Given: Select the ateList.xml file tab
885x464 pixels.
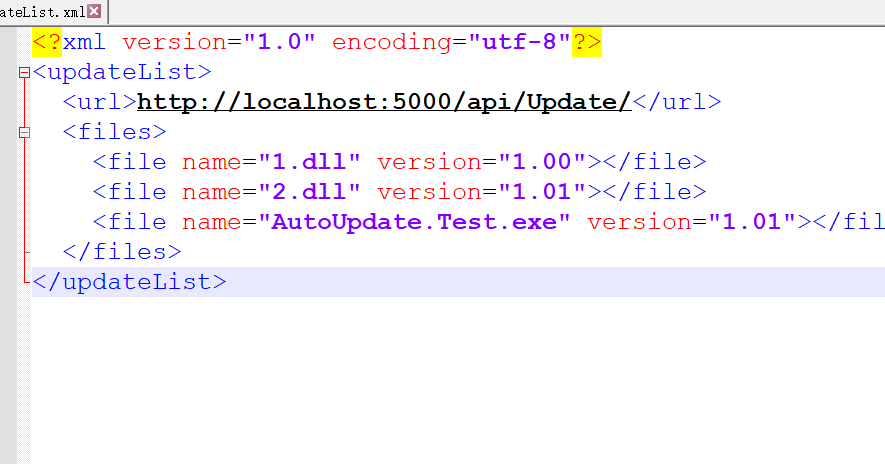Looking at the screenshot, I should 42,11.
